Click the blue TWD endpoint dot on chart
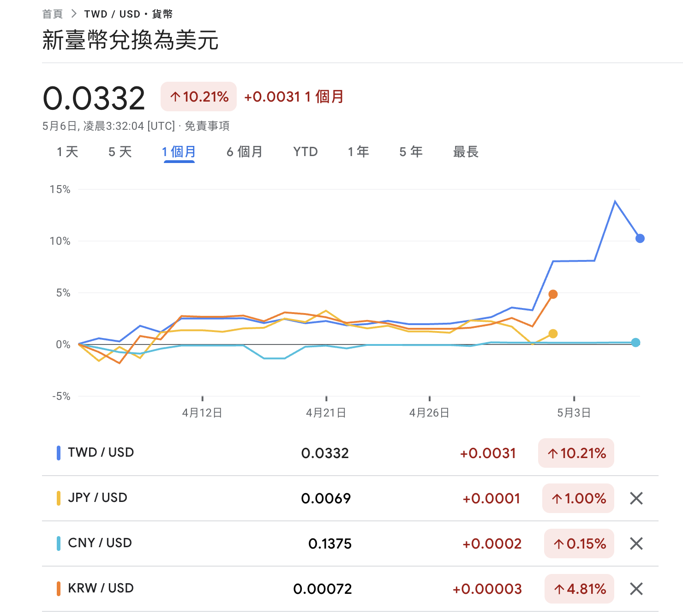The height and width of the screenshot is (616, 683). click(x=640, y=238)
